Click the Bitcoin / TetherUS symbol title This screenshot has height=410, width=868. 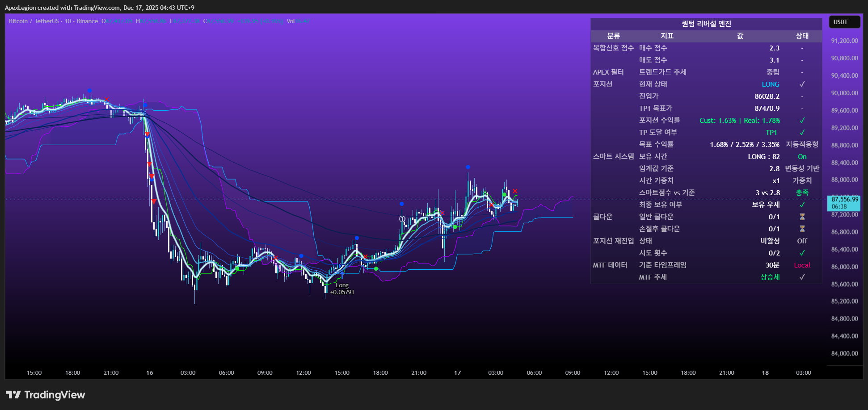tap(34, 21)
